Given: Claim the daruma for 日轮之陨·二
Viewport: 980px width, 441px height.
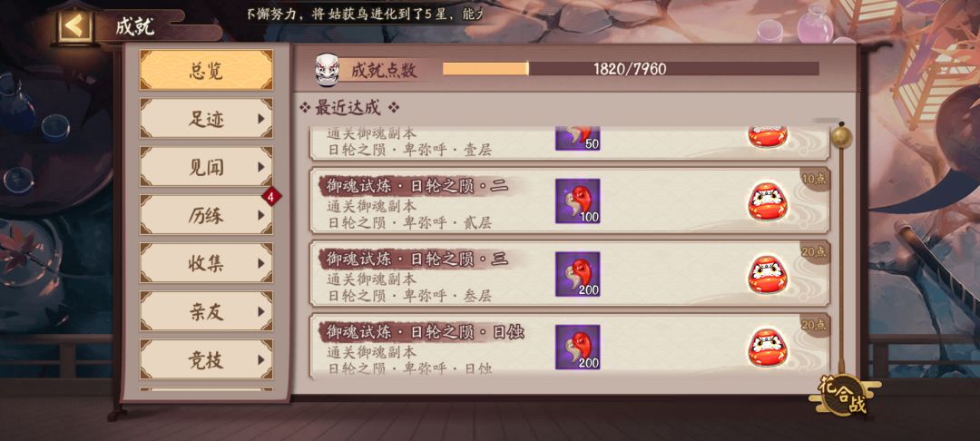Looking at the screenshot, I should [768, 201].
